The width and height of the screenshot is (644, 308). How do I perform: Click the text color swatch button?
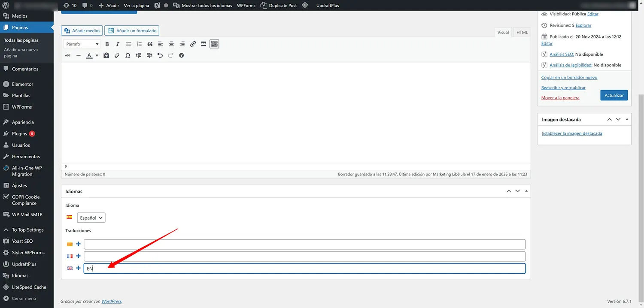(x=89, y=55)
